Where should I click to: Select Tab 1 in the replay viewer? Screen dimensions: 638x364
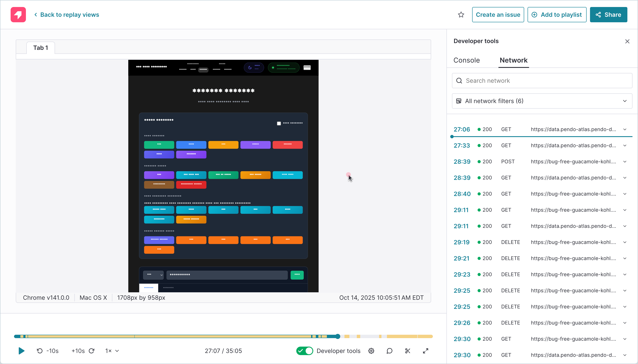click(x=41, y=48)
